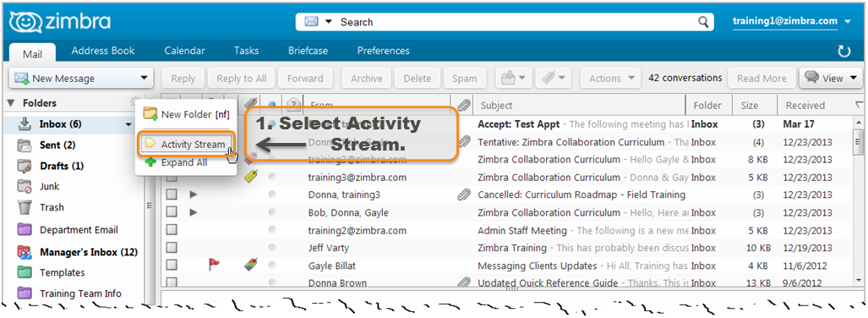Click the search magnifier icon
Viewport: 868px width, 318px height.
point(703,22)
